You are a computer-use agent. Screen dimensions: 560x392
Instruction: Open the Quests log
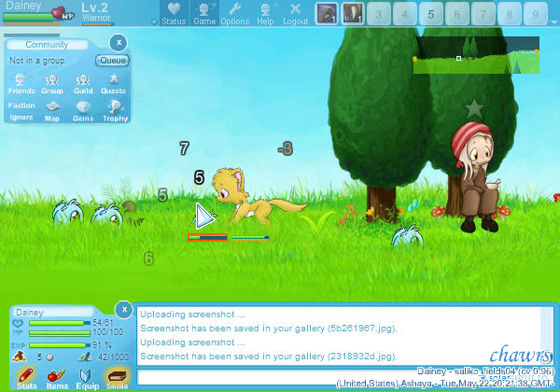114,84
